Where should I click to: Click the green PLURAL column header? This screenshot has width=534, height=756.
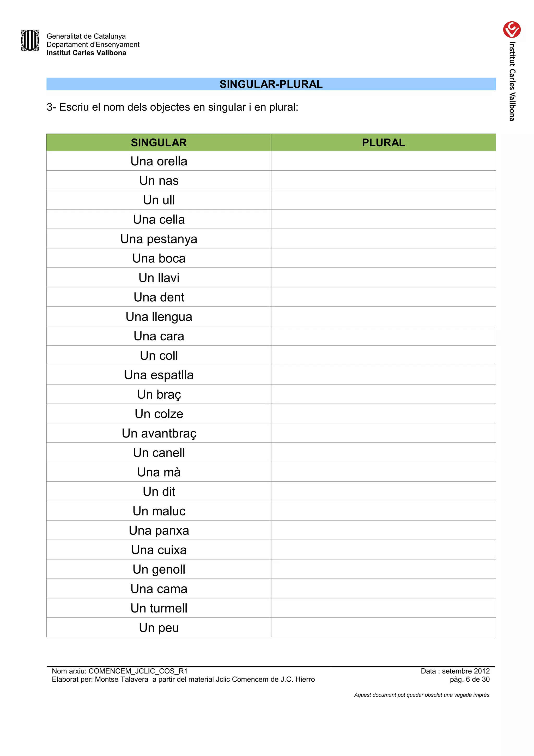tap(383, 143)
